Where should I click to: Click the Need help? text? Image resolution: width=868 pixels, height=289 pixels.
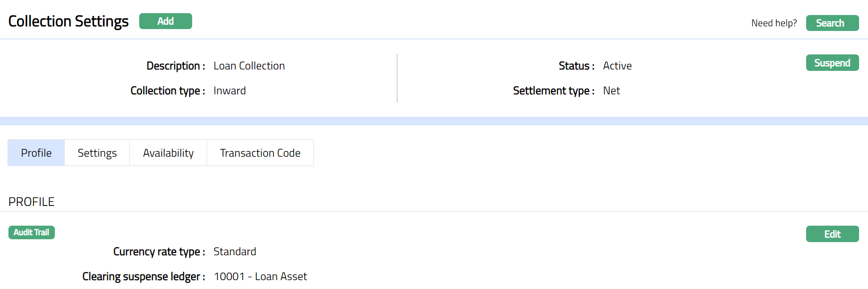774,23
